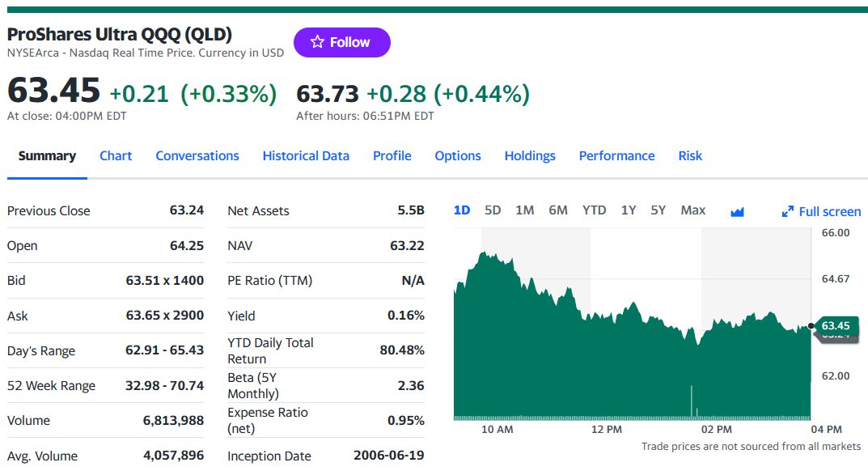Screen dimensions: 868x471
Task: View the Holdings tab
Action: pos(530,155)
